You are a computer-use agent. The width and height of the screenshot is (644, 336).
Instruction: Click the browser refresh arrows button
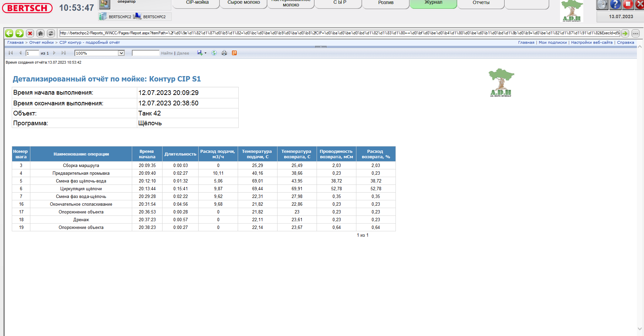(51, 33)
